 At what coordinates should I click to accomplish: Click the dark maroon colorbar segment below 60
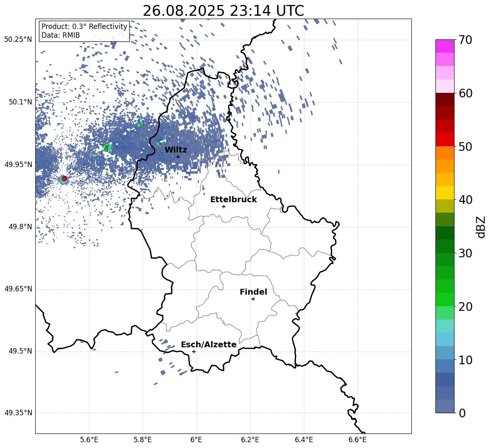445,100
